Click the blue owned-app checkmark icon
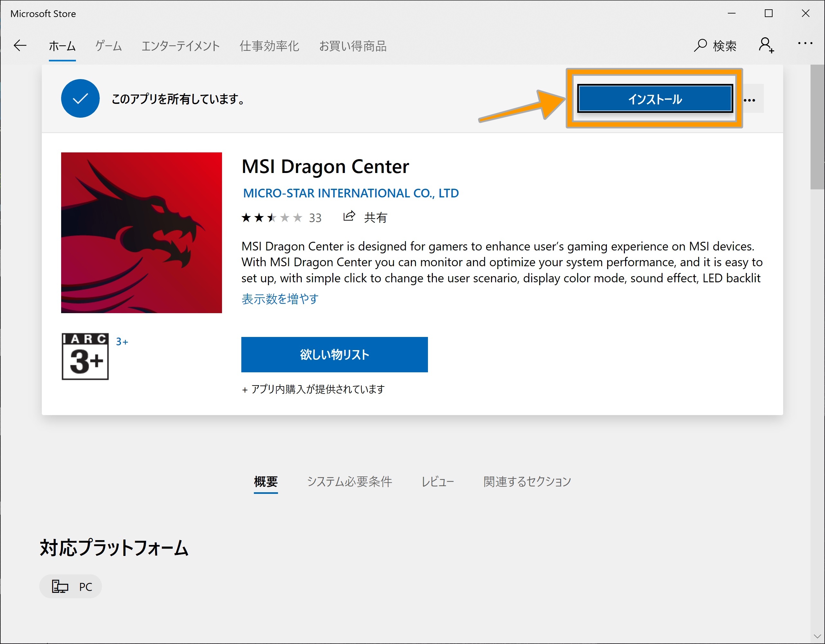This screenshot has width=825, height=644. tap(80, 98)
